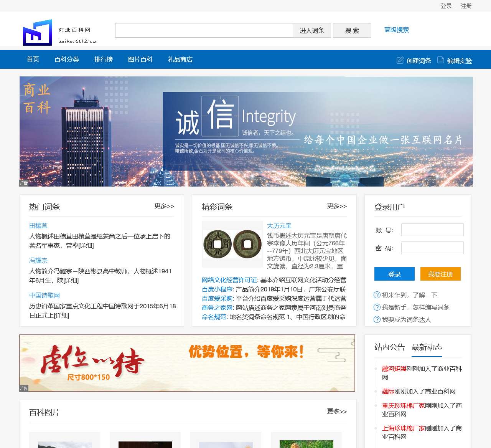The image size is (491, 448).
Task: Click 我是新手，怎样编写词条 help link
Action: 416,307
